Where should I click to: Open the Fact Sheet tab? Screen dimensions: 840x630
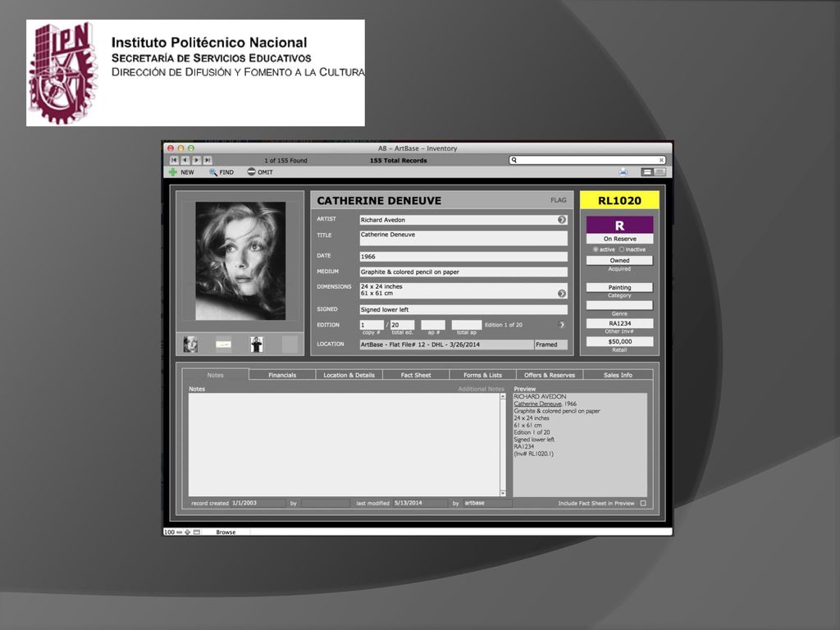416,375
